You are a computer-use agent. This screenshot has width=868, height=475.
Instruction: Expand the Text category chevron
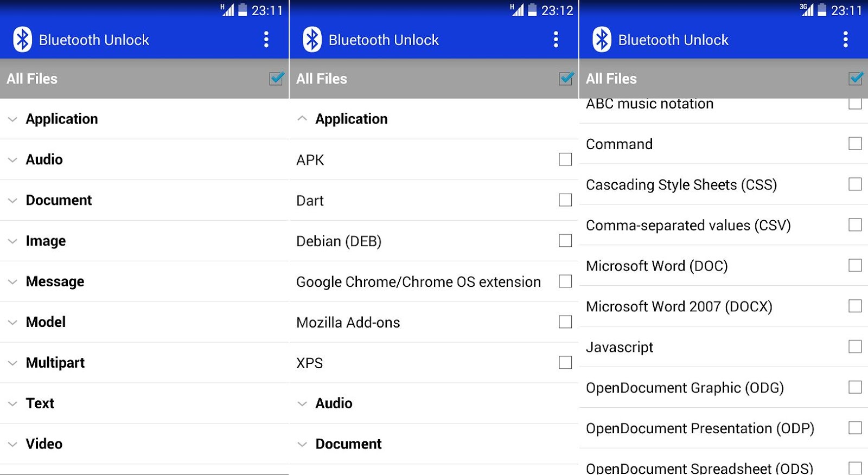click(12, 404)
